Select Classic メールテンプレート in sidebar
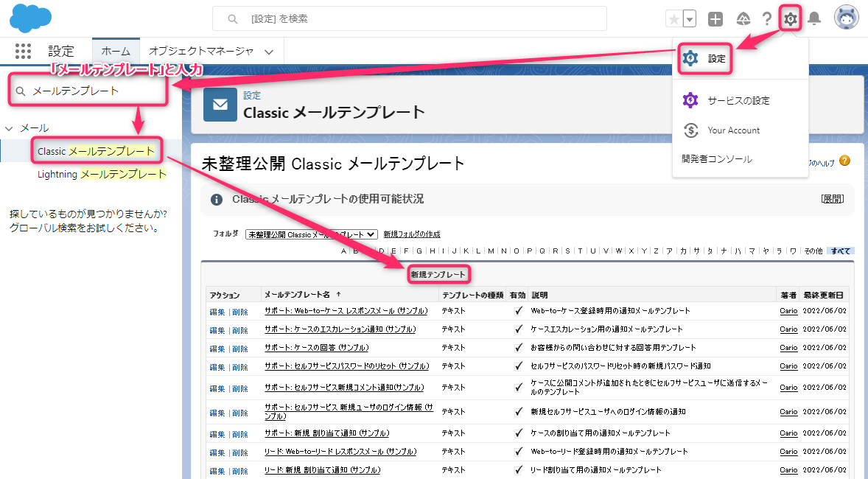The width and height of the screenshot is (868, 479). point(96,151)
